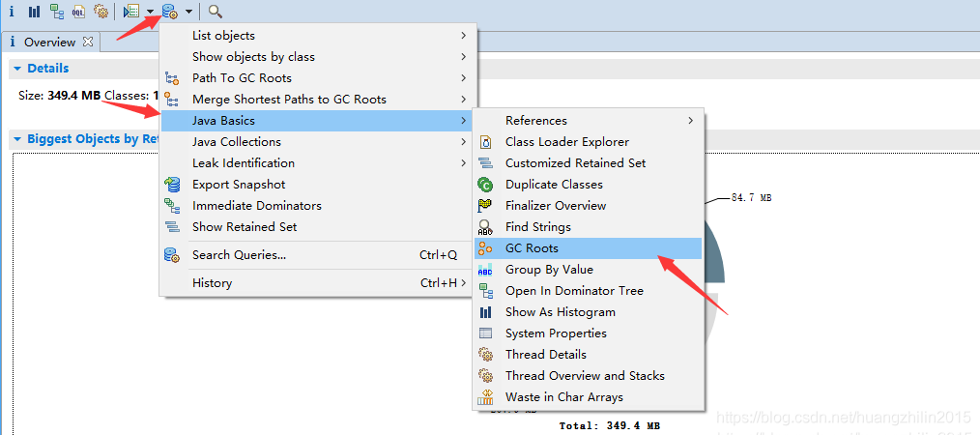Click the run expert system test icon

(130, 12)
